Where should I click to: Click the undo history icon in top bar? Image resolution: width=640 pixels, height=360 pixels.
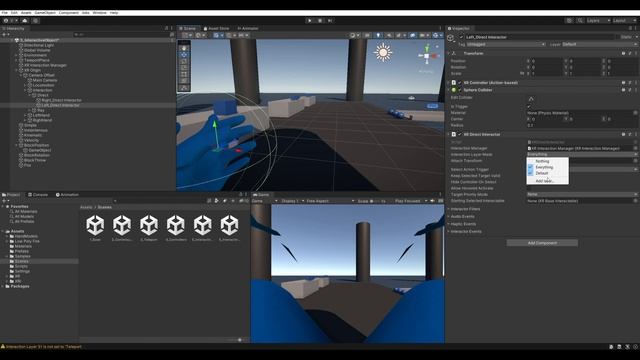click(569, 20)
